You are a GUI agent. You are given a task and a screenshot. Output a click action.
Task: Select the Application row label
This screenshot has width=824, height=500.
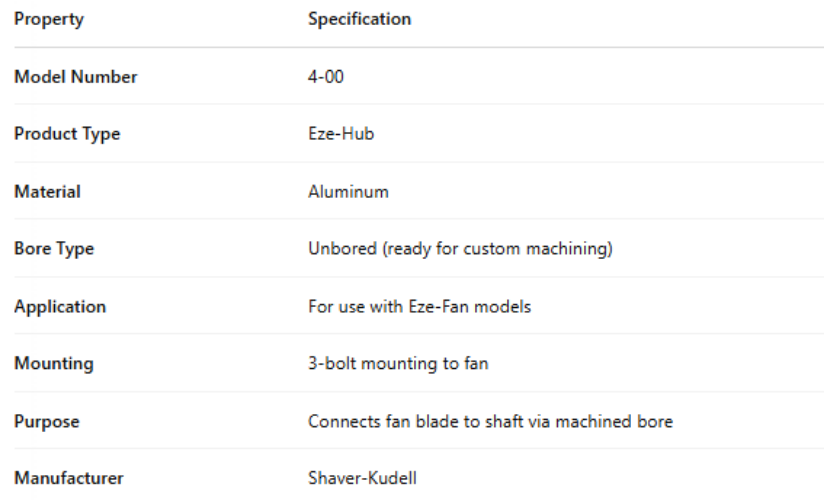[x=59, y=306]
